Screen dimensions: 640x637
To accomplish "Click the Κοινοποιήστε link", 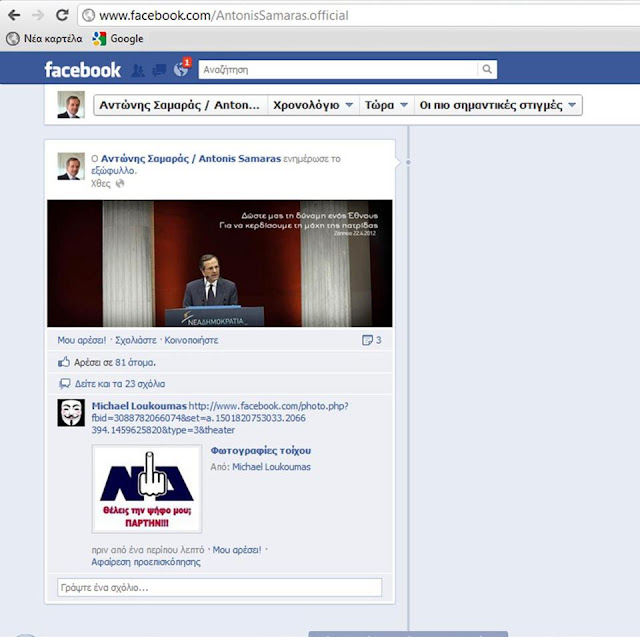I will pos(191,340).
